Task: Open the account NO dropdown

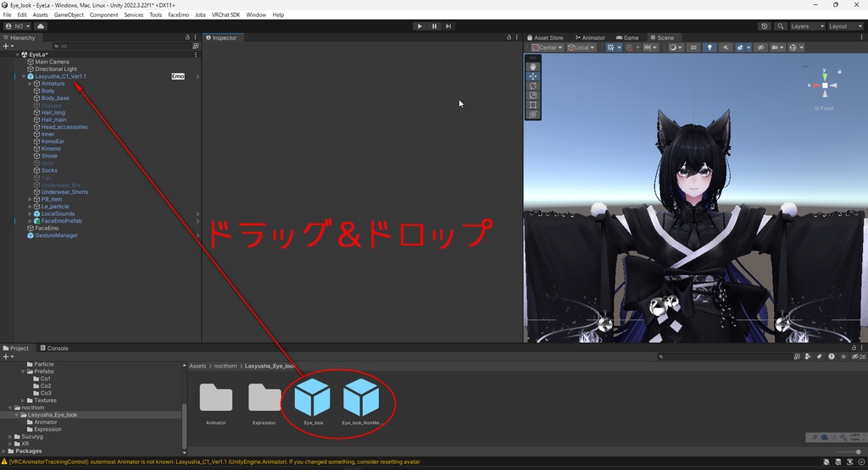Action: pos(18,26)
